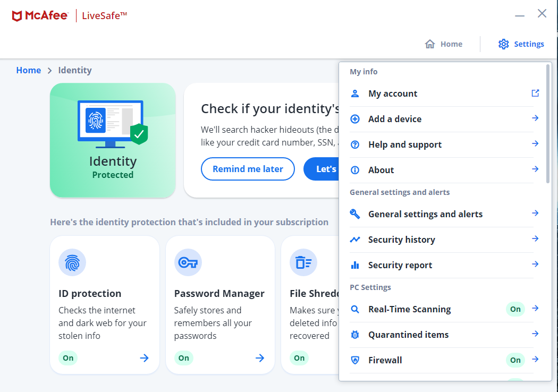Click the On status of Password Manager

184,358
